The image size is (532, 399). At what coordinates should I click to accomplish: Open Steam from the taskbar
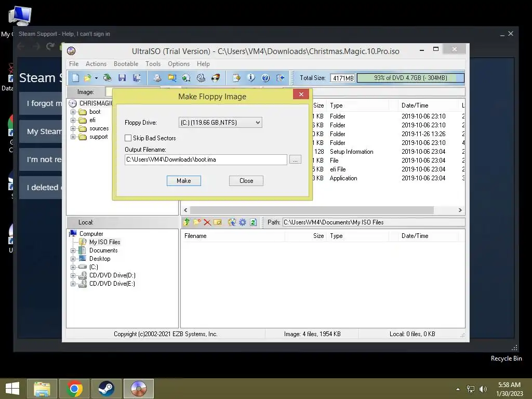click(x=106, y=389)
